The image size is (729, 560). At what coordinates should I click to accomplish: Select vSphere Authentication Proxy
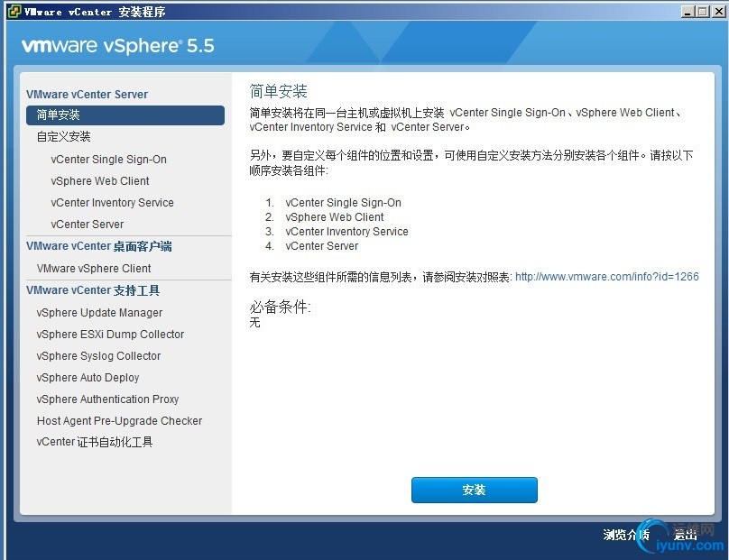[x=107, y=399]
